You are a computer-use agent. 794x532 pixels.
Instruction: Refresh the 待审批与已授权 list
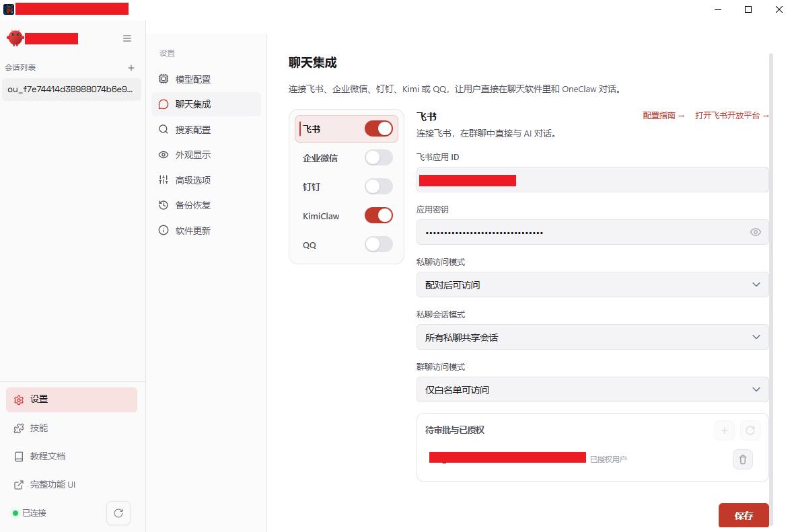click(x=750, y=430)
